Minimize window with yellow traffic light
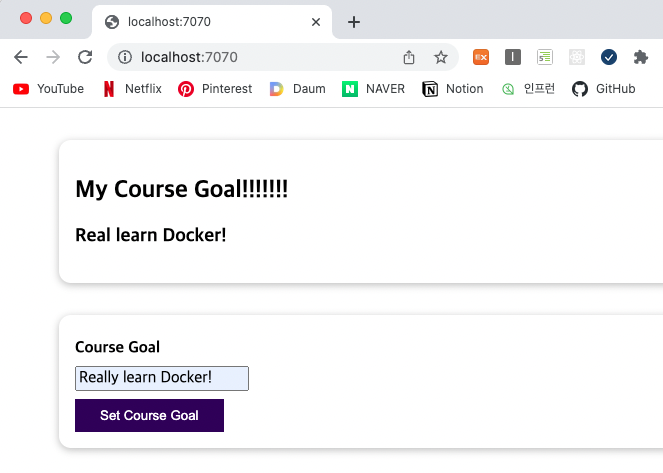Screen dimensions: 663x473 click(x=46, y=18)
